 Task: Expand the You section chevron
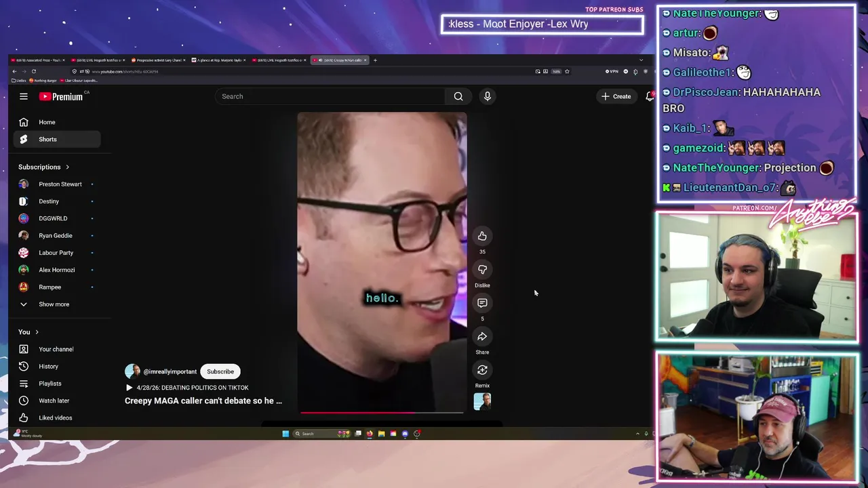click(37, 332)
